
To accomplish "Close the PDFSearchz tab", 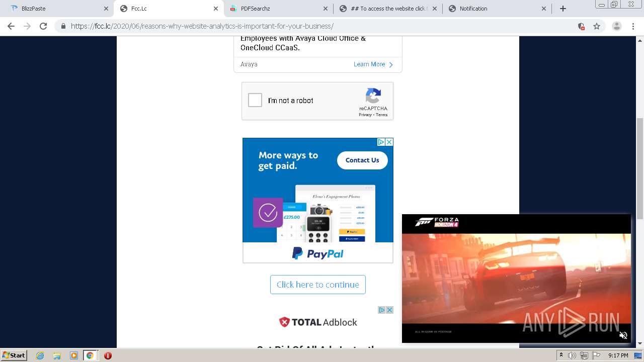I will pyautogui.click(x=326, y=9).
